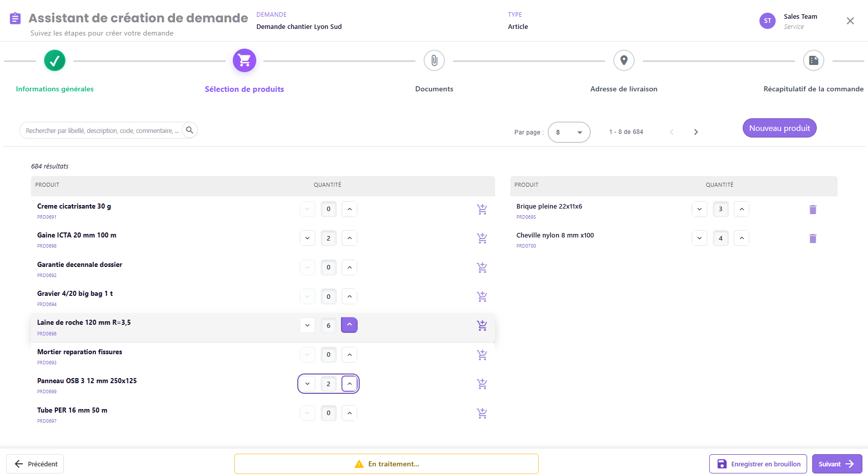Increase quantity of Laine de roche
The image size is (868, 475).
tap(350, 325)
